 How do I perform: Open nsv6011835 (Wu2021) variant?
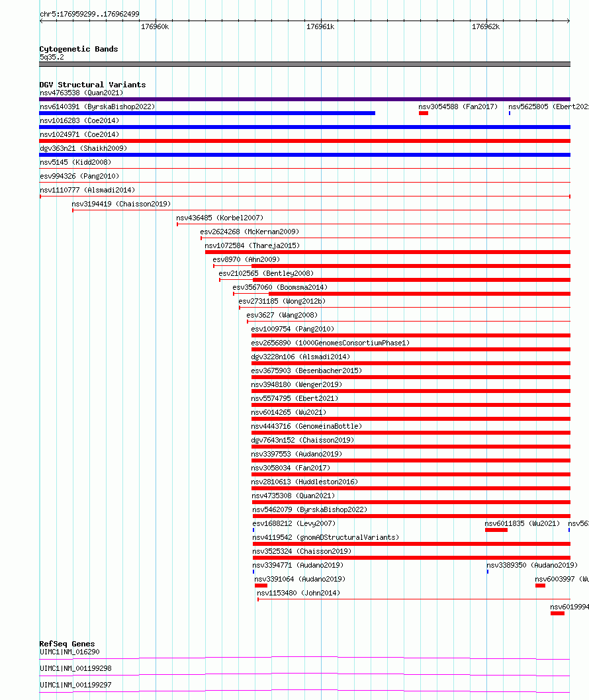pos(522,523)
